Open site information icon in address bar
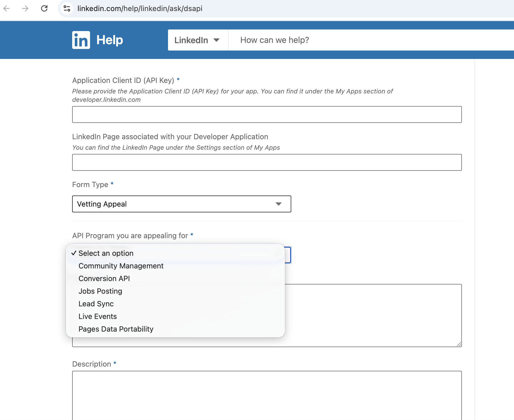The height and width of the screenshot is (420, 514). pos(67,9)
